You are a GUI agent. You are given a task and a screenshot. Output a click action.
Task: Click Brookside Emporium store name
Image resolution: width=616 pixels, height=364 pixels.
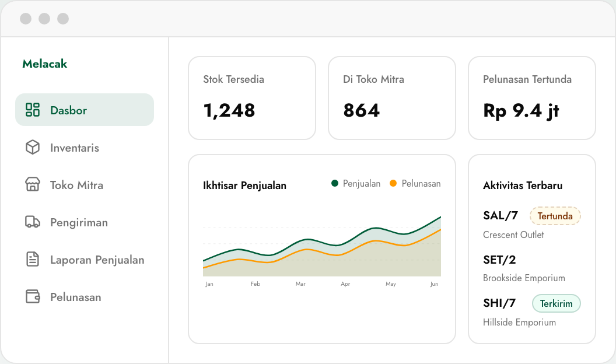(524, 278)
